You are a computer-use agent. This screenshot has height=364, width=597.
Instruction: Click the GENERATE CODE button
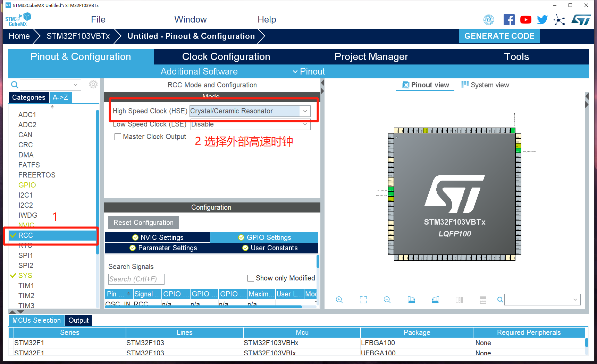(x=499, y=36)
